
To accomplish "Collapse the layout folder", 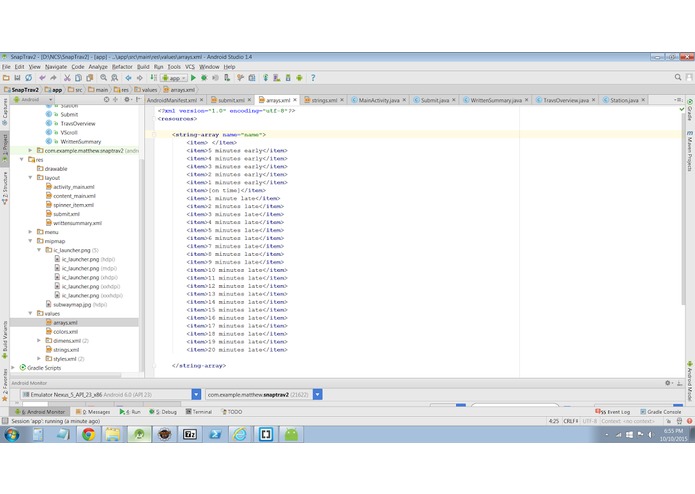I will click(30, 178).
